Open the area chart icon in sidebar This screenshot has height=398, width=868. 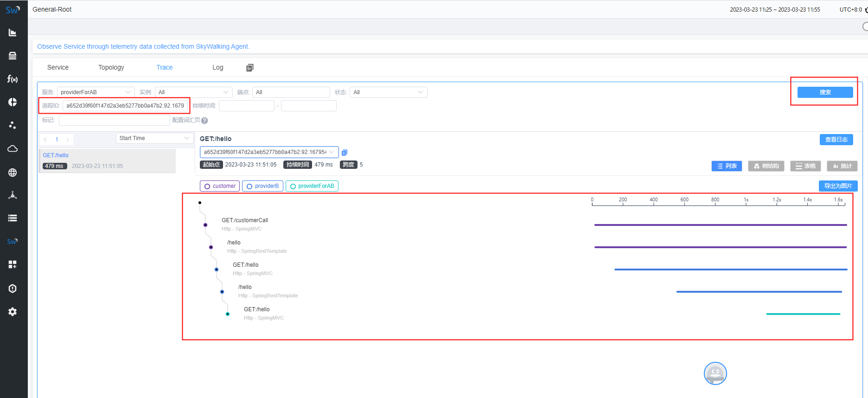(x=13, y=32)
